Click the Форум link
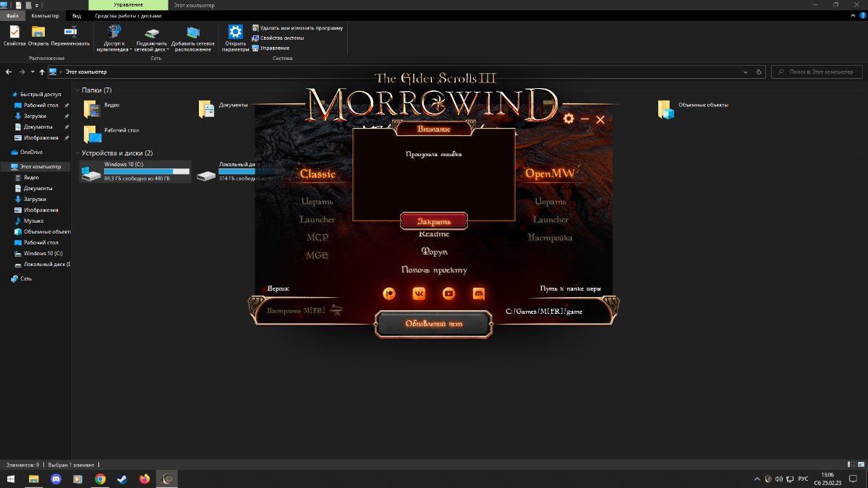This screenshot has width=868, height=488. [434, 252]
